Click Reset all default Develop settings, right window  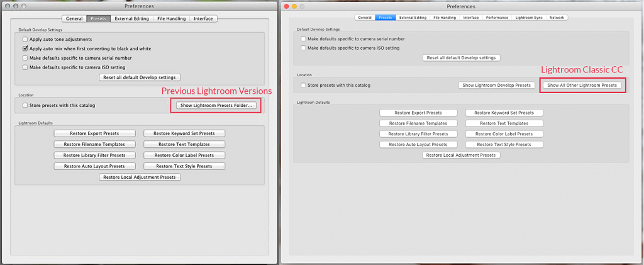click(x=462, y=58)
